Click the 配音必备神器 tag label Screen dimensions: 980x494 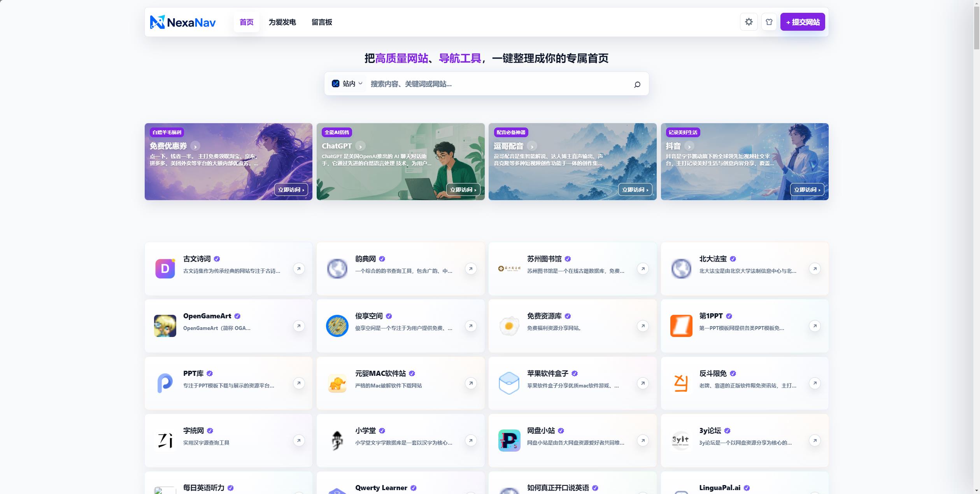[x=511, y=133]
